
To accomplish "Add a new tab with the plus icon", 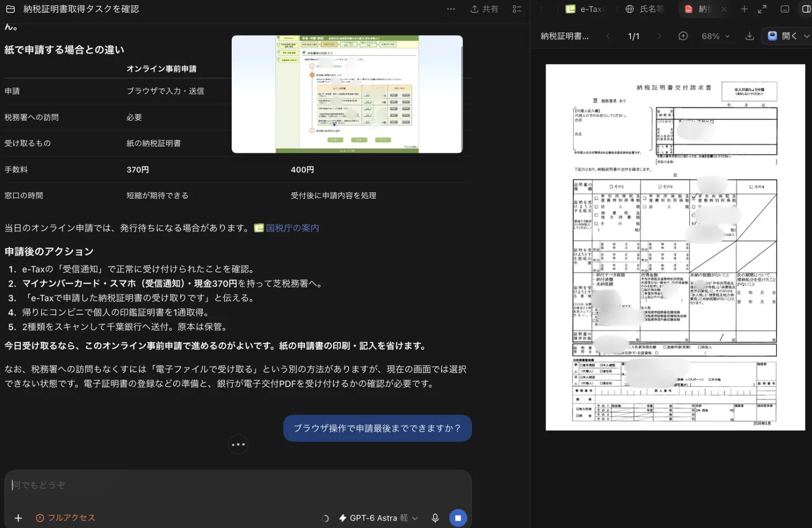I will [744, 9].
